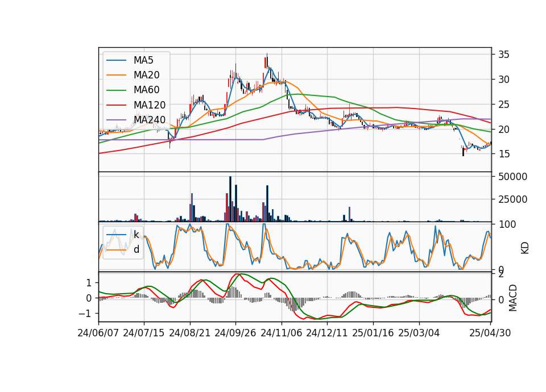Click the lowest candlestick near price 15
The width and height of the screenshot is (546, 392).
coord(463,151)
